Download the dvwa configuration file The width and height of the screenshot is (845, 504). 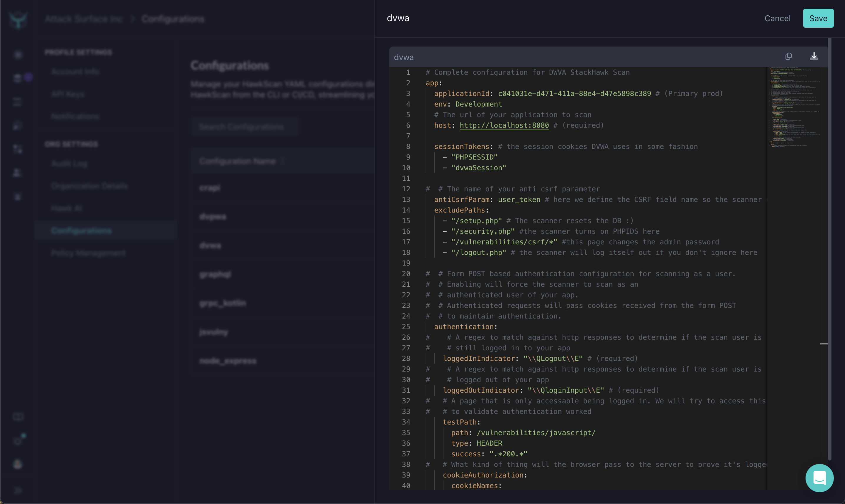pos(814,57)
